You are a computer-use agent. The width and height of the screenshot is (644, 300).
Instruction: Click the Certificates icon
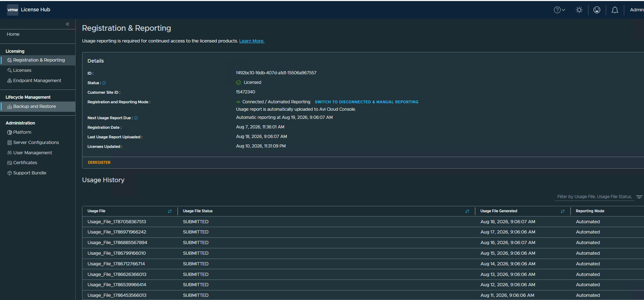pyautogui.click(x=10, y=163)
